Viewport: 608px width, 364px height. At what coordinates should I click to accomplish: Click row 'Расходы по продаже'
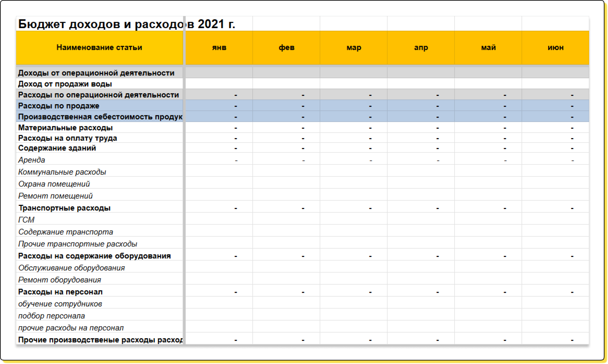click(x=303, y=105)
